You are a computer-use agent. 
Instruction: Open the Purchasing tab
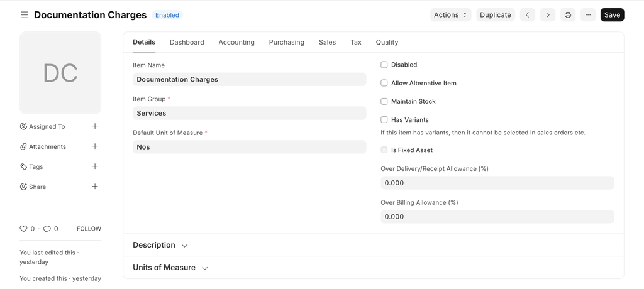286,42
